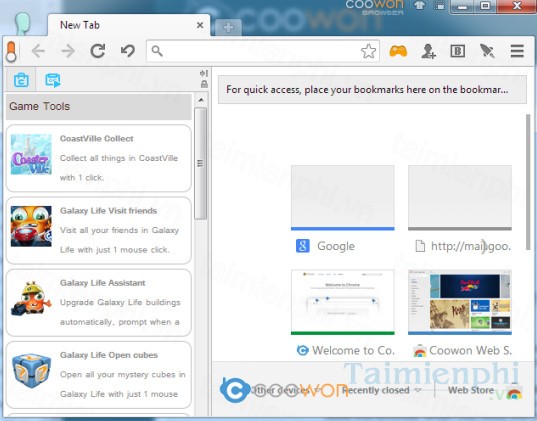This screenshot has height=421, width=537.
Task: Open the http://mail.goo thumbnail tile
Action: pyautogui.click(x=460, y=198)
